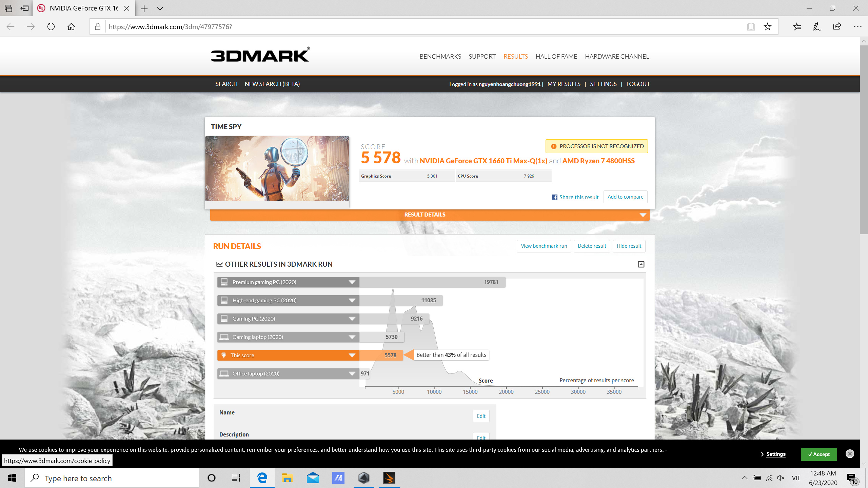Open the favorites hub icon

coord(797,27)
